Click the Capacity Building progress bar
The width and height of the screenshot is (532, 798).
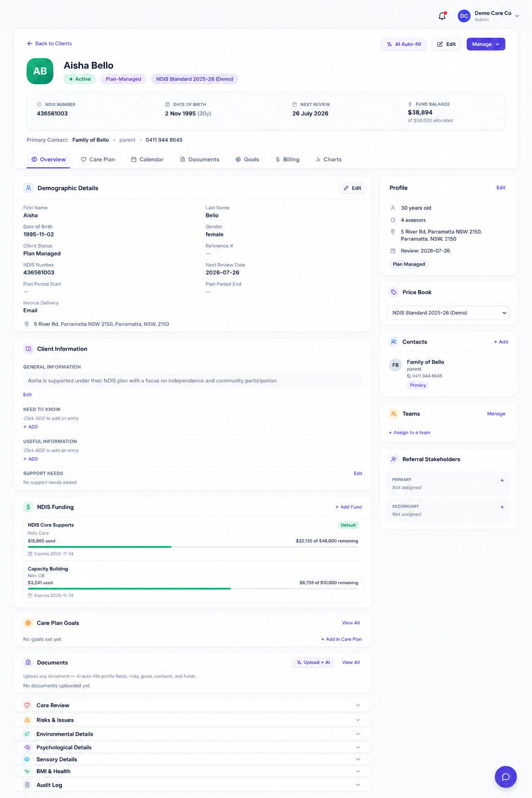point(193,589)
